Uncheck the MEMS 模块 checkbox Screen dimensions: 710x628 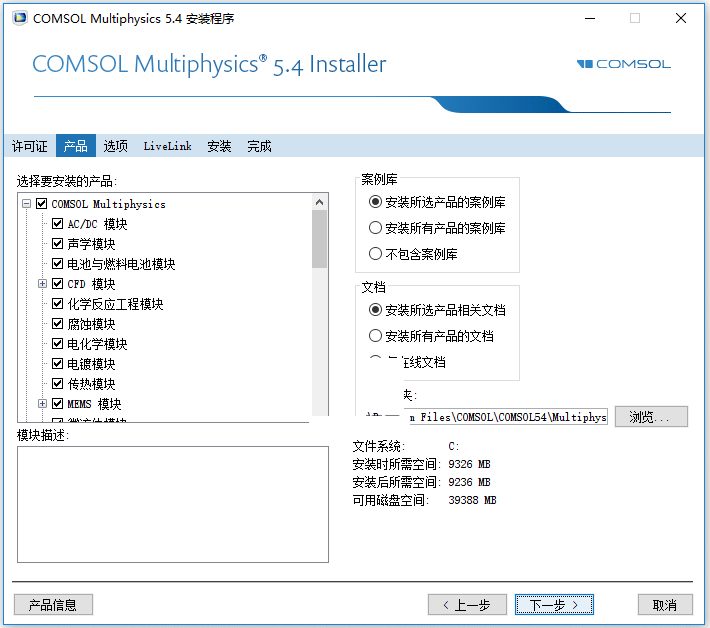[58, 403]
